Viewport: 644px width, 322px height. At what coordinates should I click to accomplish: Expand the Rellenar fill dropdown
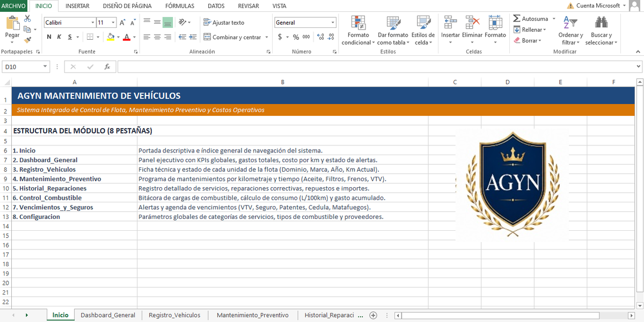pos(545,30)
